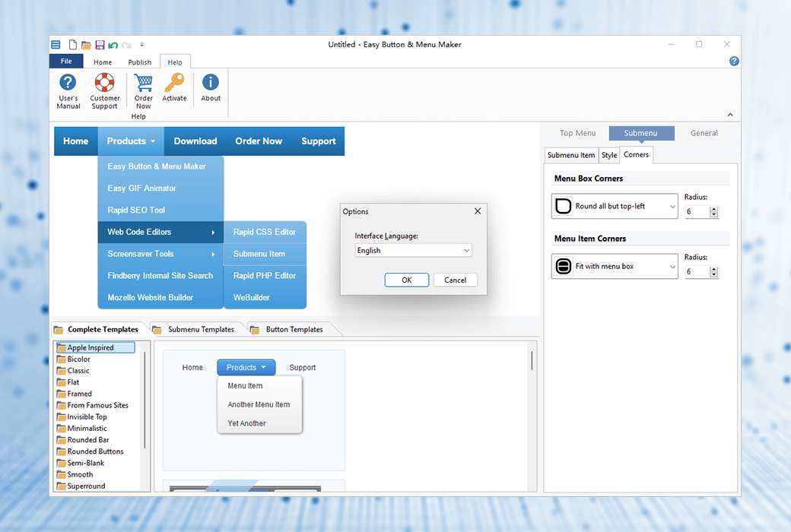This screenshot has height=532, width=791.
Task: Open the quick access toolbar customize arrow
Action: (141, 45)
